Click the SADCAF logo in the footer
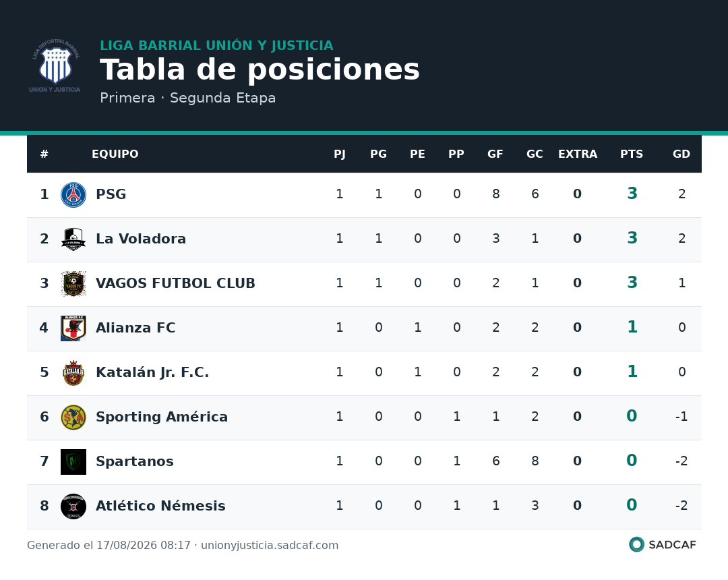728x580 pixels. tap(663, 544)
